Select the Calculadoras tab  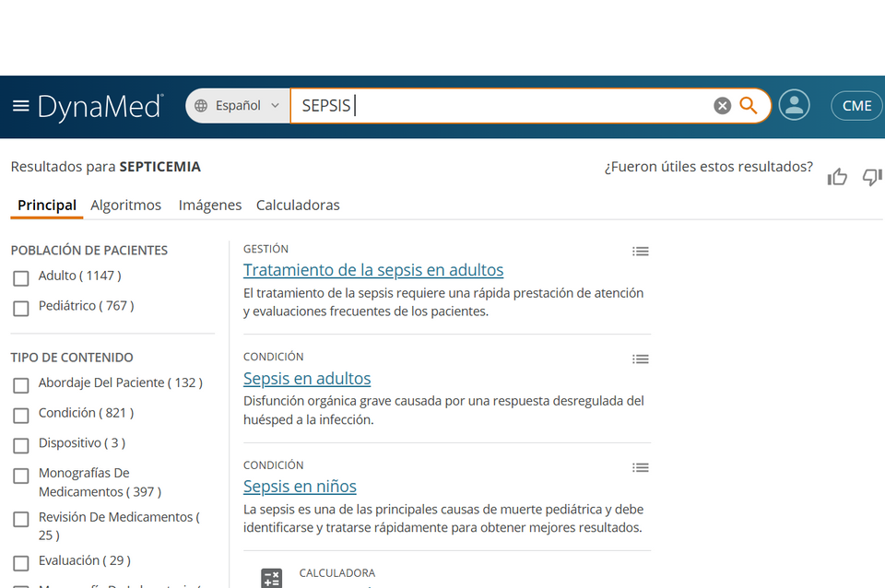[x=298, y=206]
